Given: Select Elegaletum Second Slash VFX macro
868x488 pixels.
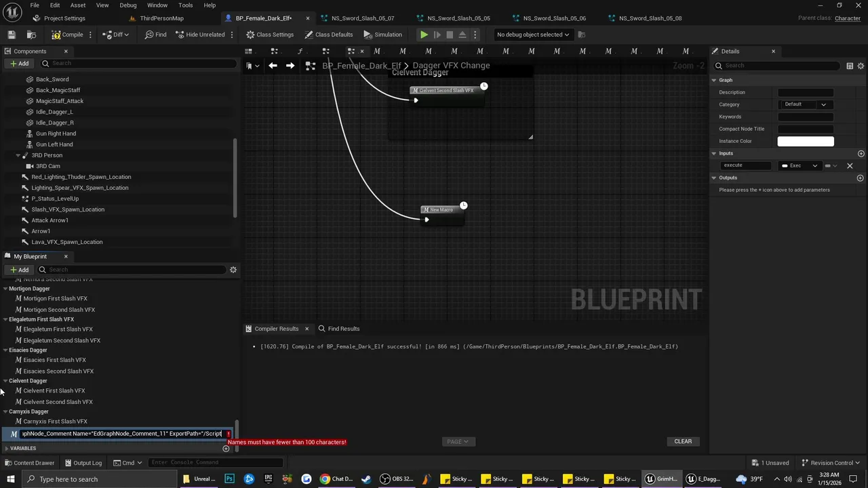Looking at the screenshot, I should [62, 340].
